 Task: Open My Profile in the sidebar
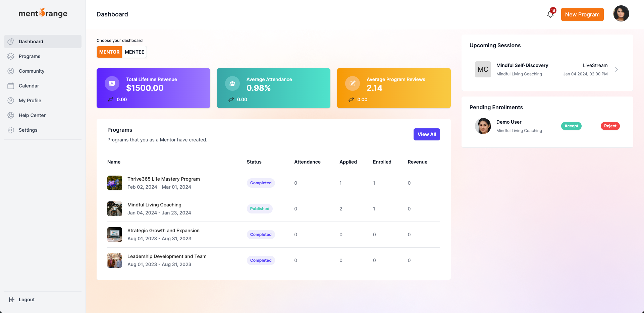[43, 101]
